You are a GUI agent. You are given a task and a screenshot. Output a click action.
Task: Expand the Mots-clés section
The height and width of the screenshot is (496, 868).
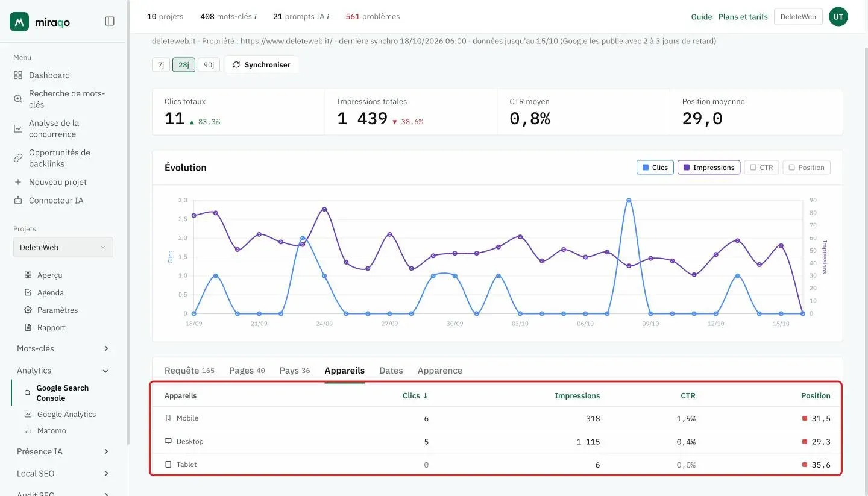107,348
